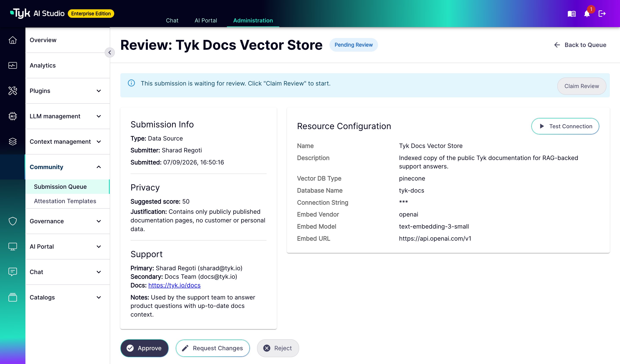Image resolution: width=620 pixels, height=364 pixels.
Task: Open Analytics in the sidebar
Action: coord(68,65)
